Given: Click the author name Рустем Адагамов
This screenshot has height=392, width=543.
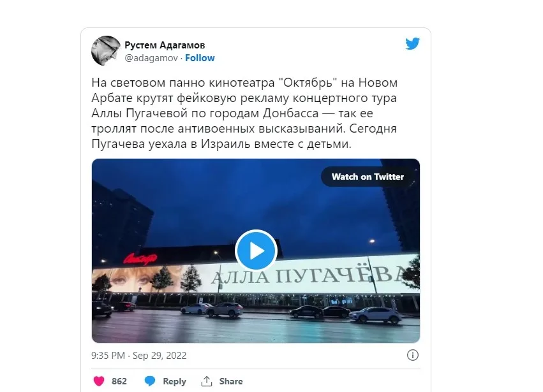Looking at the screenshot, I should pyautogui.click(x=165, y=45).
